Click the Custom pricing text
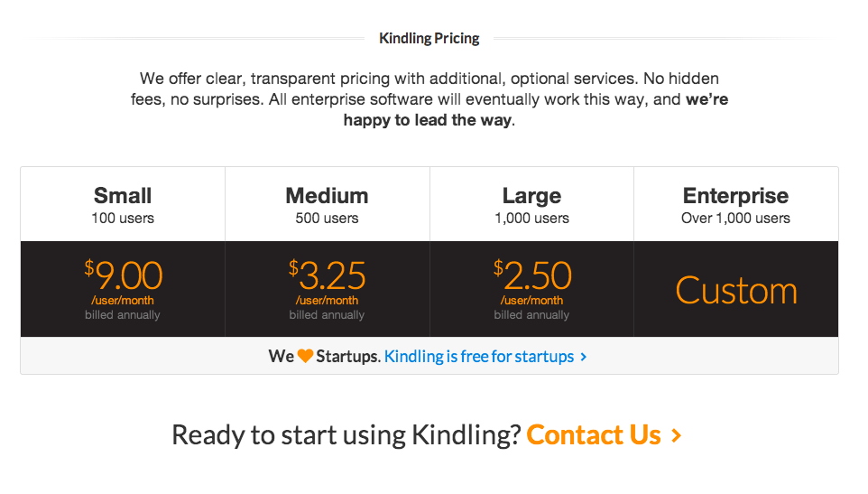This screenshot has width=868, height=494. click(736, 290)
